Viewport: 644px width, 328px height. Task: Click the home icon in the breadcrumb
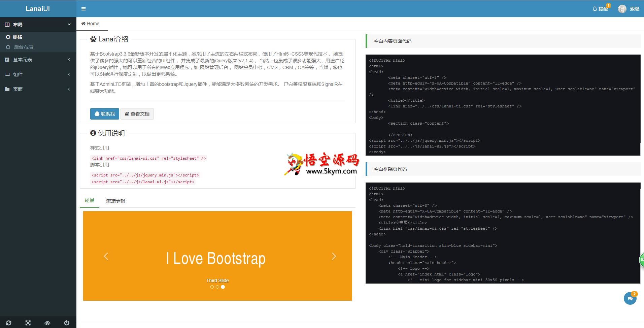tap(83, 24)
